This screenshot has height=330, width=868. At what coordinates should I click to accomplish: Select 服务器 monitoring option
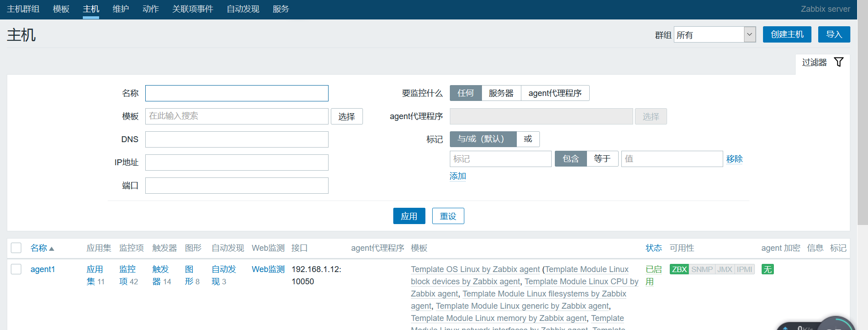[501, 93]
